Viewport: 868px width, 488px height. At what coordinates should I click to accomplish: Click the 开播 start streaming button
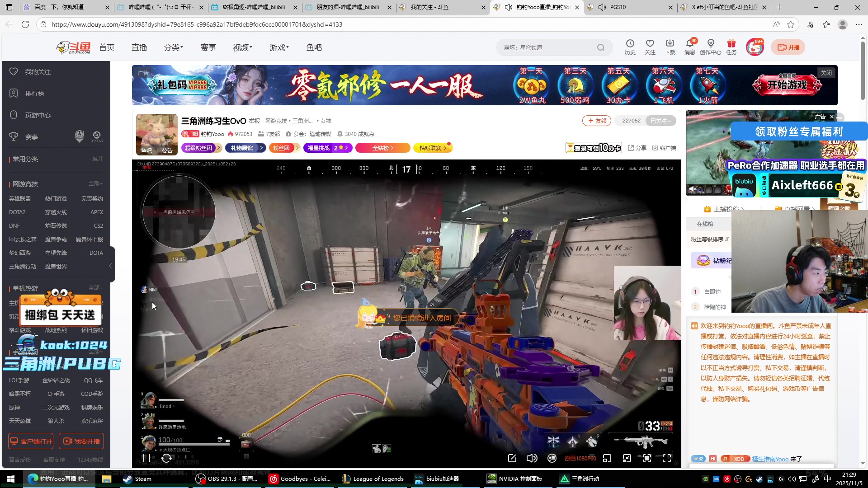(788, 47)
